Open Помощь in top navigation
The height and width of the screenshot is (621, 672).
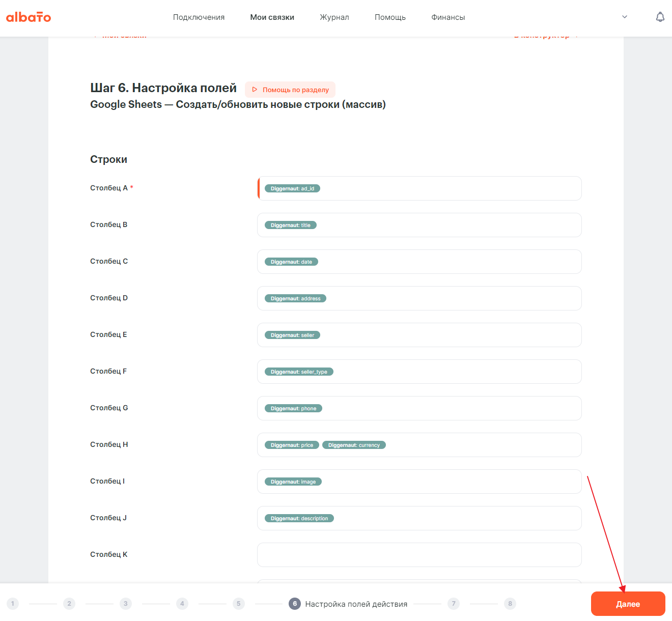[390, 17]
